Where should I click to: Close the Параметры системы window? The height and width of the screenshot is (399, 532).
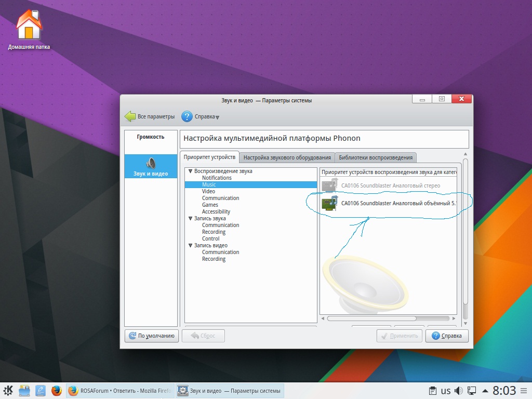pyautogui.click(x=461, y=99)
